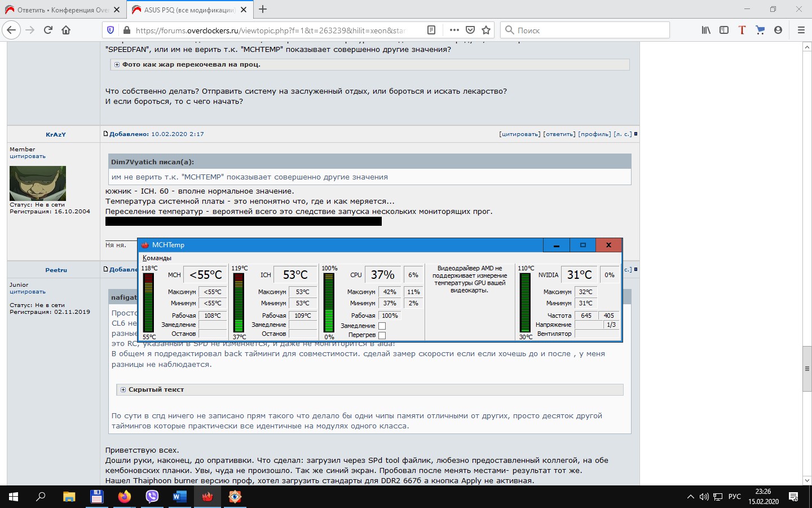Open post date link '10.02.2020 2:17'
812x508 pixels.
coord(178,134)
